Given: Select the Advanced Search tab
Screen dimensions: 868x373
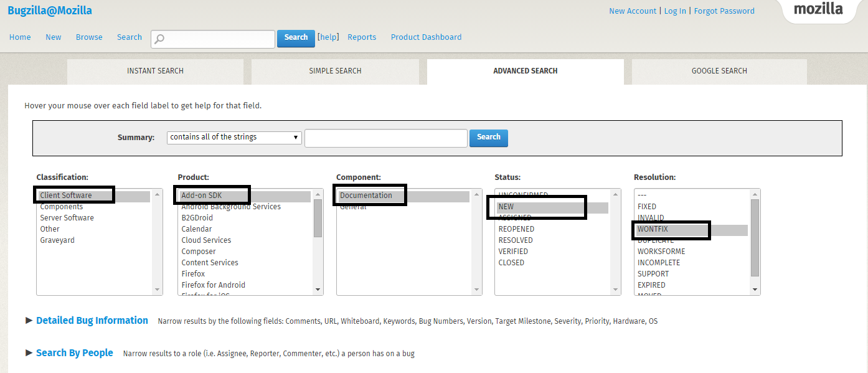Looking at the screenshot, I should click(526, 71).
